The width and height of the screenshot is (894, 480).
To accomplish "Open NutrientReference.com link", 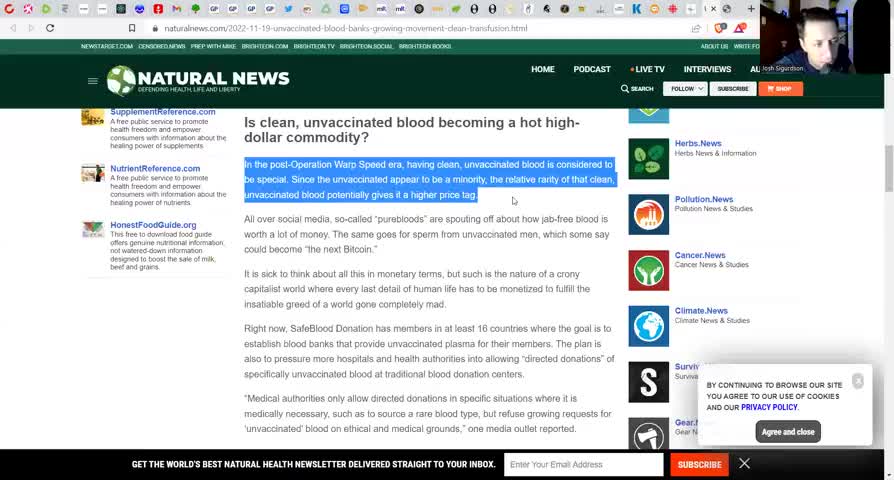I will [x=155, y=168].
